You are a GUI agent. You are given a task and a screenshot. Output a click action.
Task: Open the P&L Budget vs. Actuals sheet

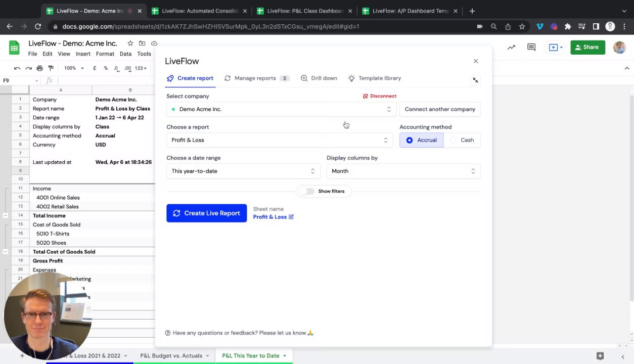(171, 356)
